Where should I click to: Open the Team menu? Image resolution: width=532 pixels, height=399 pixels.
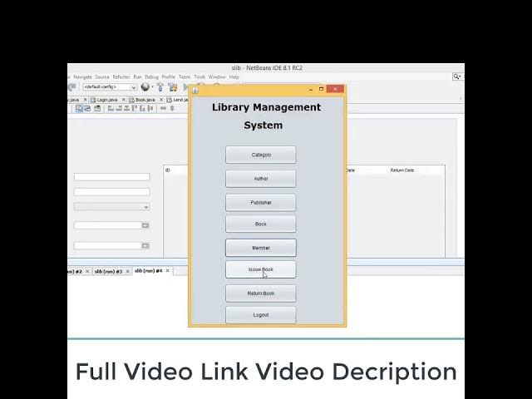[185, 77]
